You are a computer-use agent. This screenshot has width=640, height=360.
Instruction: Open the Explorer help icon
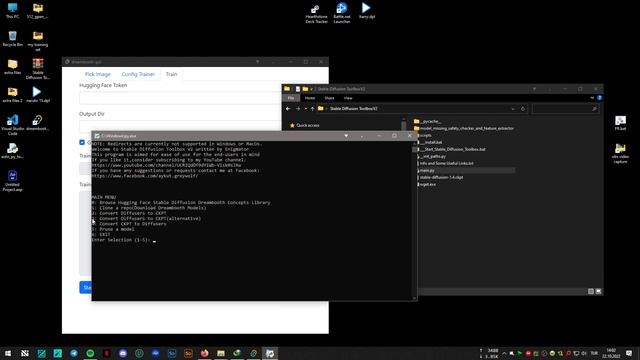(x=599, y=98)
